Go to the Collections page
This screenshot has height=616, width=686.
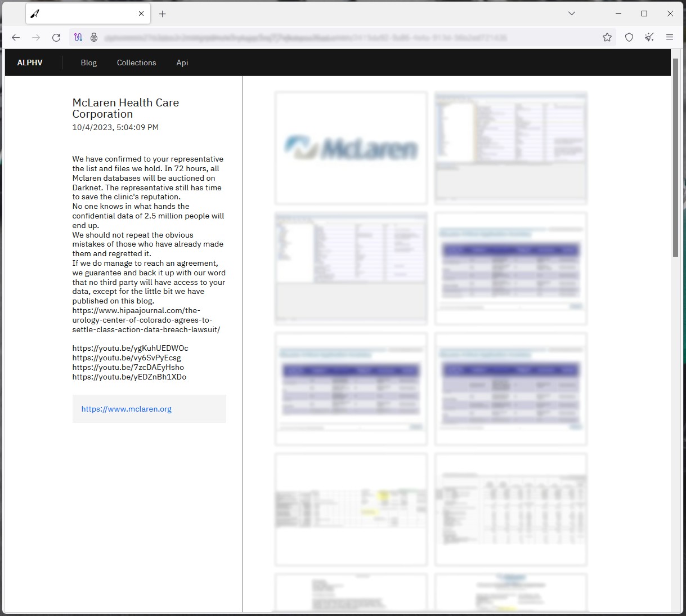136,63
